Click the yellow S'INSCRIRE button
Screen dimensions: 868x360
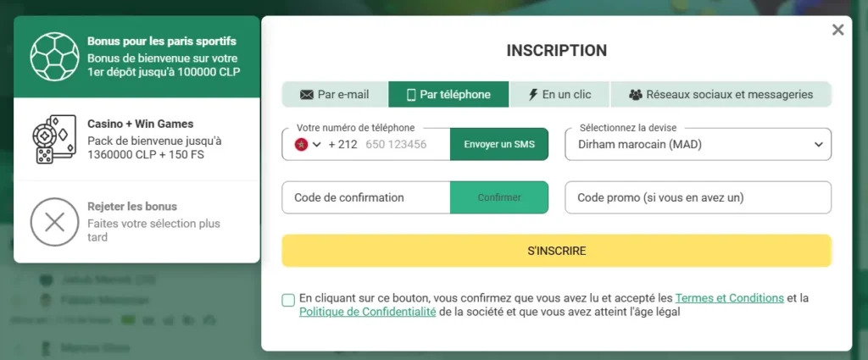pyautogui.click(x=556, y=251)
